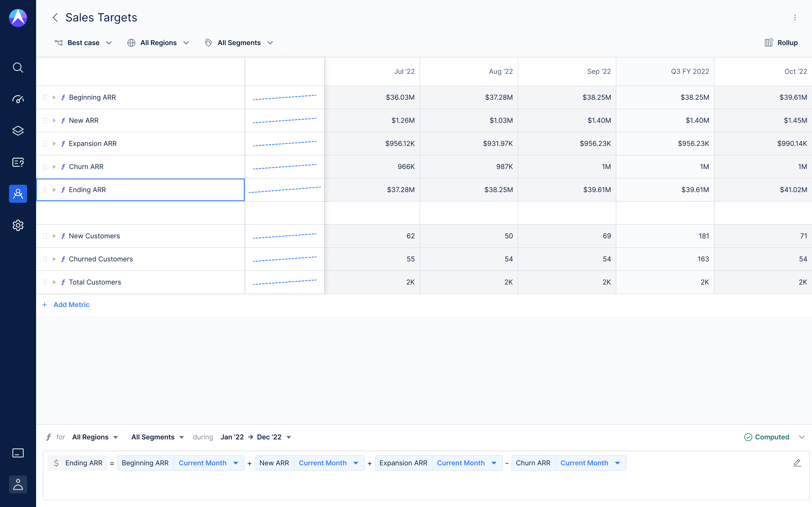Expand the Beginning ARR row
The width and height of the screenshot is (812, 507).
click(54, 97)
